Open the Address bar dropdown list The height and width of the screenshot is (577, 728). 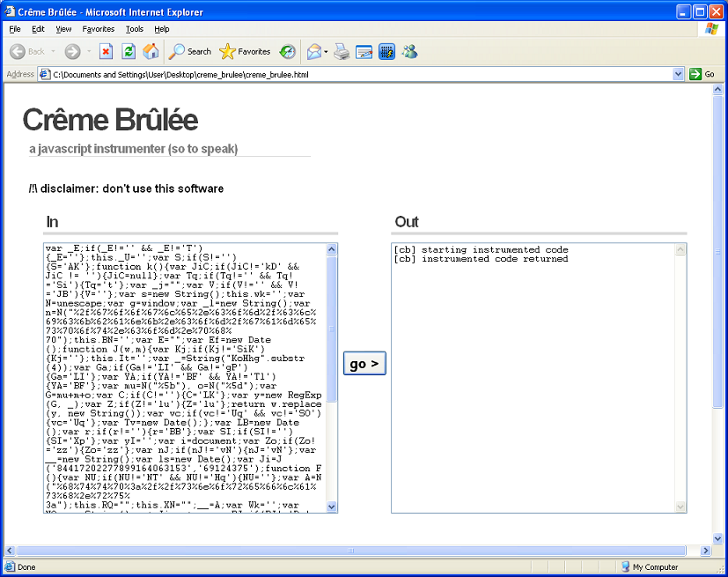(678, 75)
